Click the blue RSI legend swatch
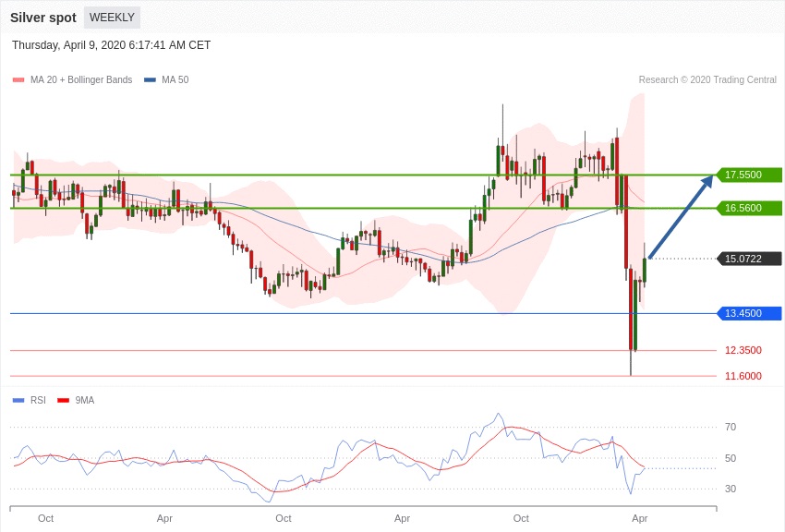Viewport: 785px width, 532px height. coord(18,400)
